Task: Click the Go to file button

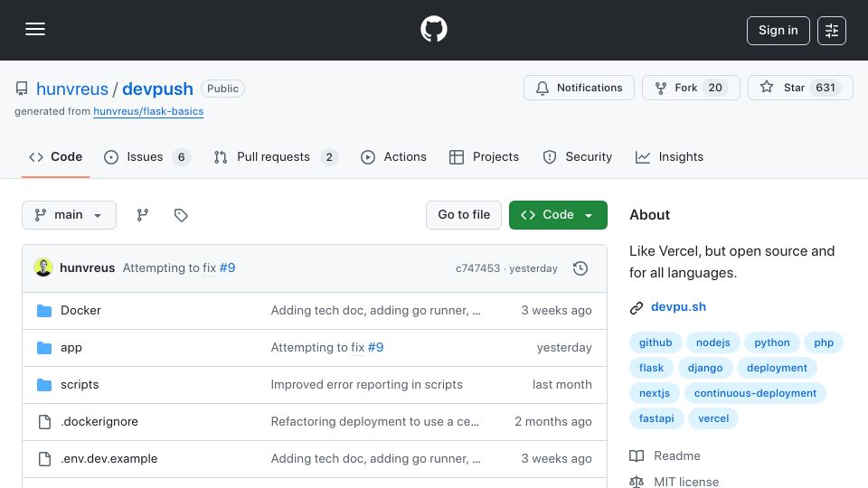Action: pos(464,215)
